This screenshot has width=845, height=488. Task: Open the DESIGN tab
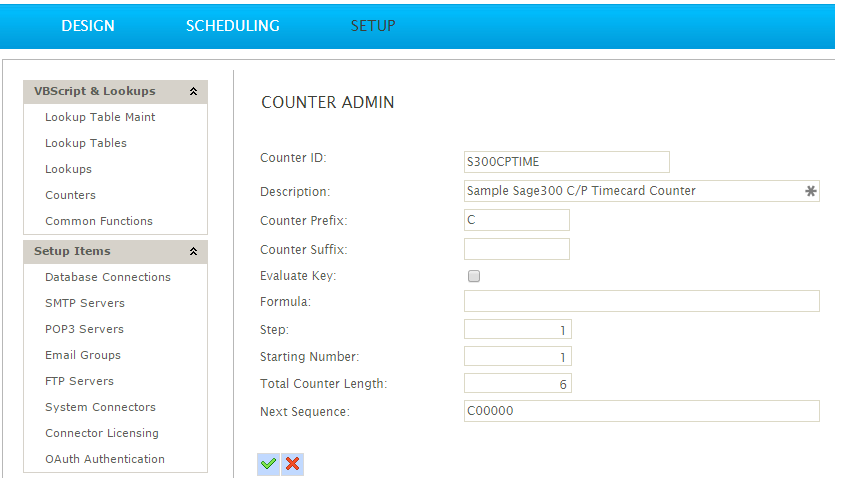[88, 26]
